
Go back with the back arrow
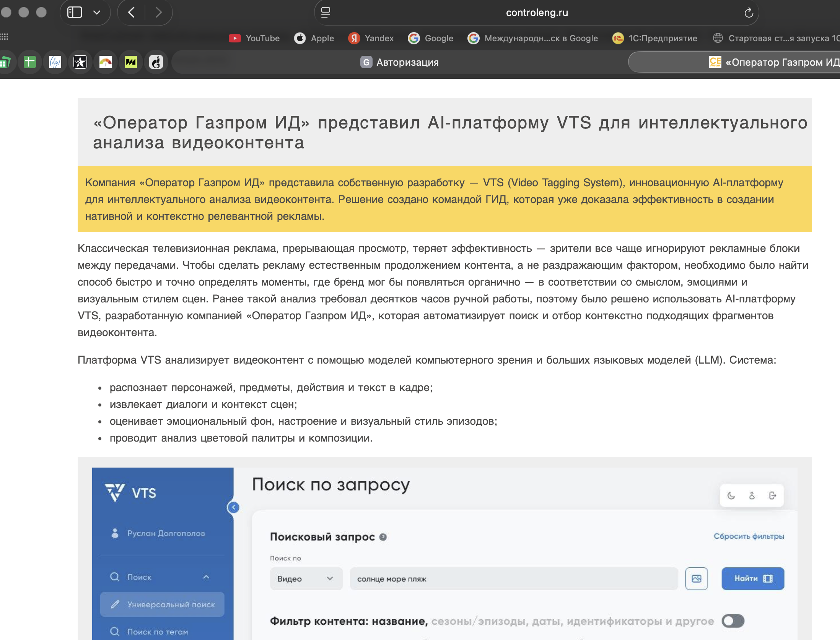(131, 13)
